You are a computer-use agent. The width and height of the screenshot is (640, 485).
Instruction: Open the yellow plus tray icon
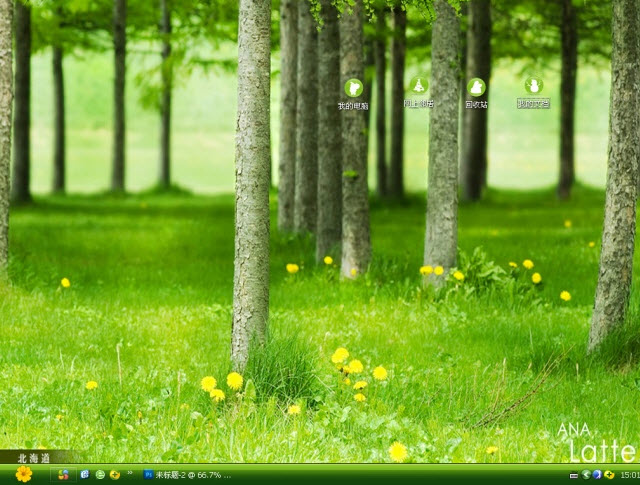[x=609, y=474]
